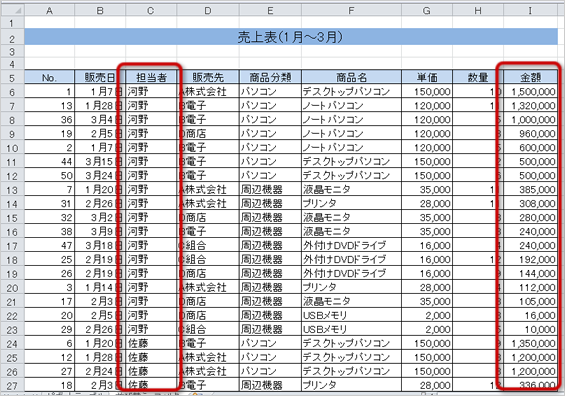This screenshot has width=565, height=396.
Task: Click 周辺機器 in row 20
Action: (270, 288)
